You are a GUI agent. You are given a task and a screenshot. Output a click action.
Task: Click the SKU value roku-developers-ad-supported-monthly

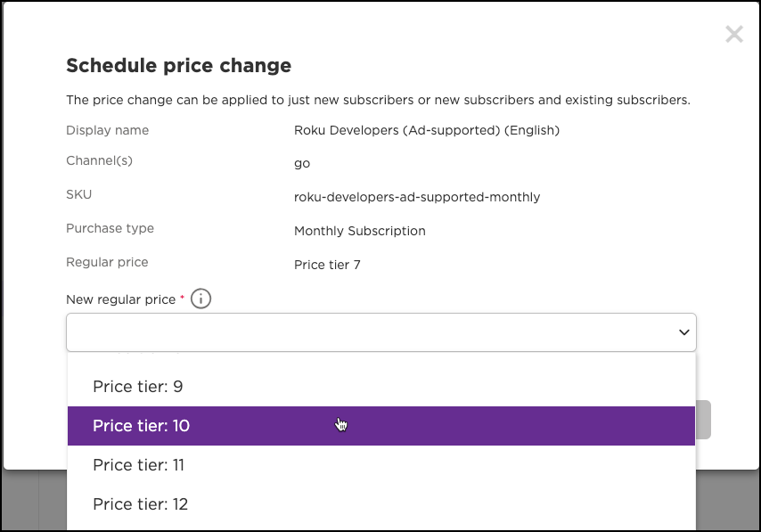point(417,197)
